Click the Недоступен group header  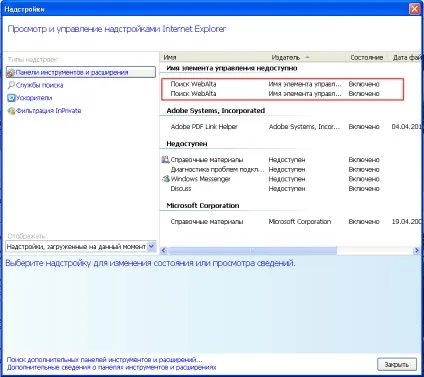pos(187,144)
